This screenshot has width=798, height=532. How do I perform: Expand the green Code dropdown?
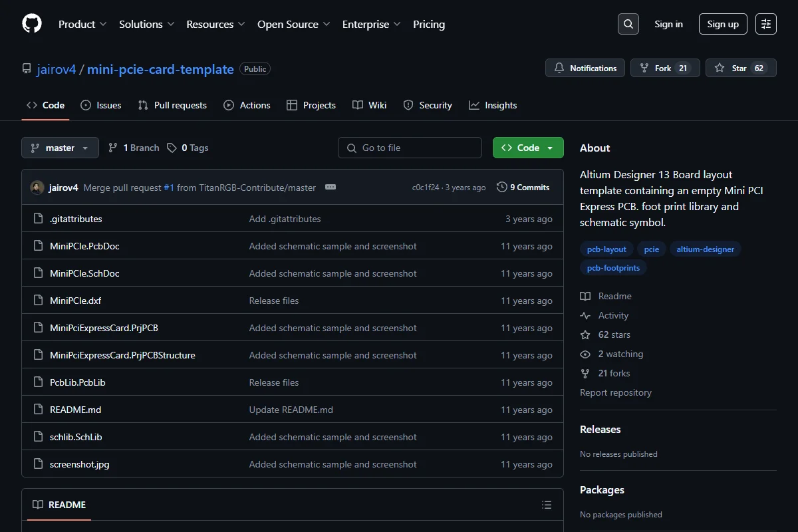click(x=528, y=148)
